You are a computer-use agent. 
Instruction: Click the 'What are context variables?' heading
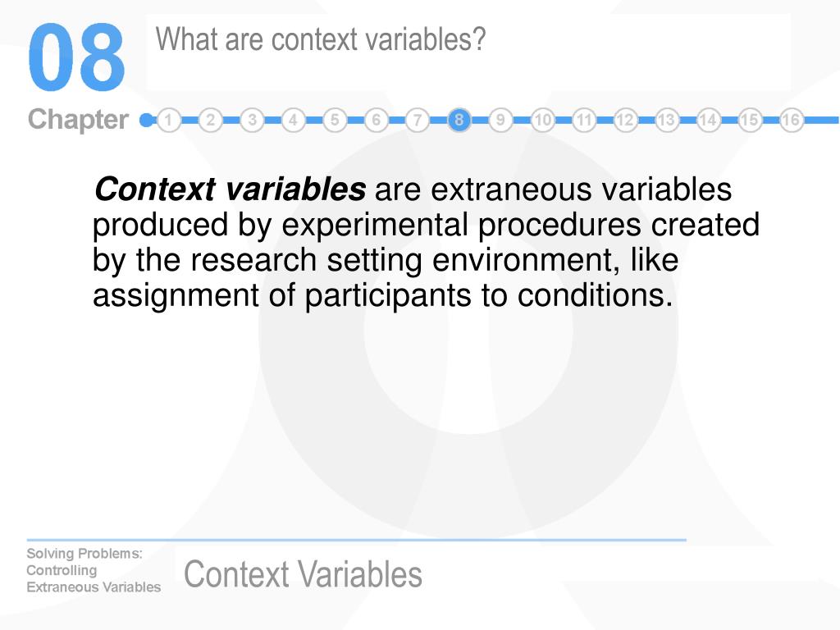coord(321,39)
